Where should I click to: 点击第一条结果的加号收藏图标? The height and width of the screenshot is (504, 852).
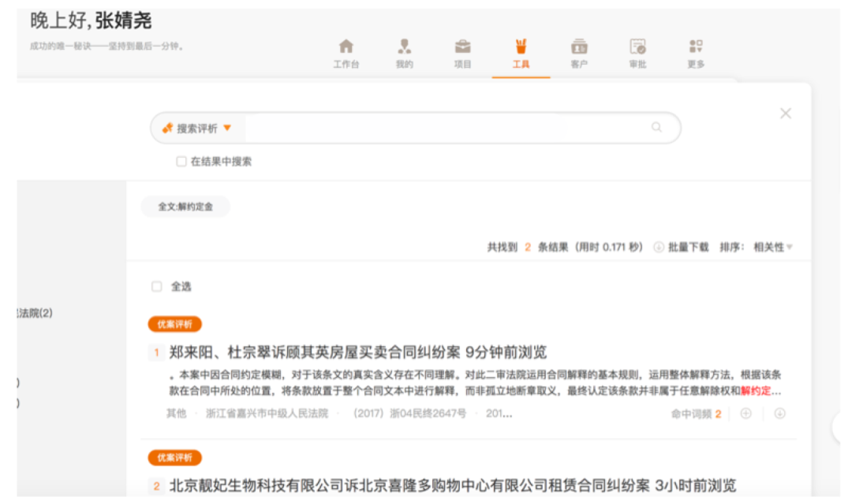[746, 413]
